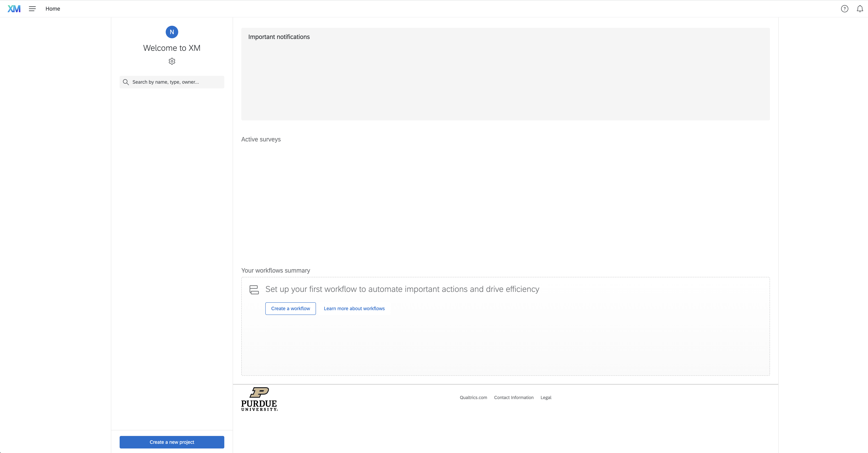Click the Active surveys section heading
The width and height of the screenshot is (868, 453).
[x=261, y=139]
